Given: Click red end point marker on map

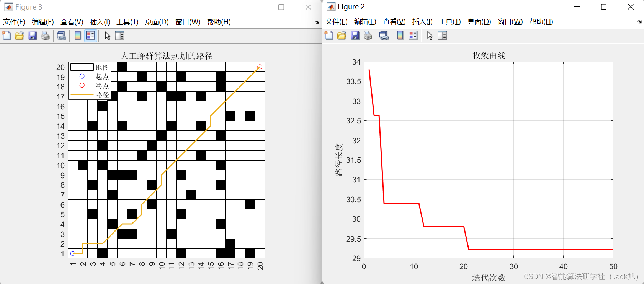Looking at the screenshot, I should (x=260, y=67).
